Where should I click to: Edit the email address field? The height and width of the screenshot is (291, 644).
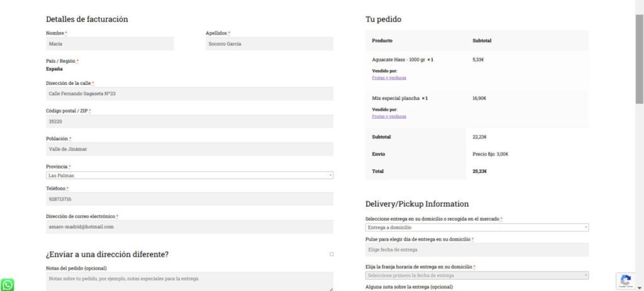pyautogui.click(x=189, y=226)
